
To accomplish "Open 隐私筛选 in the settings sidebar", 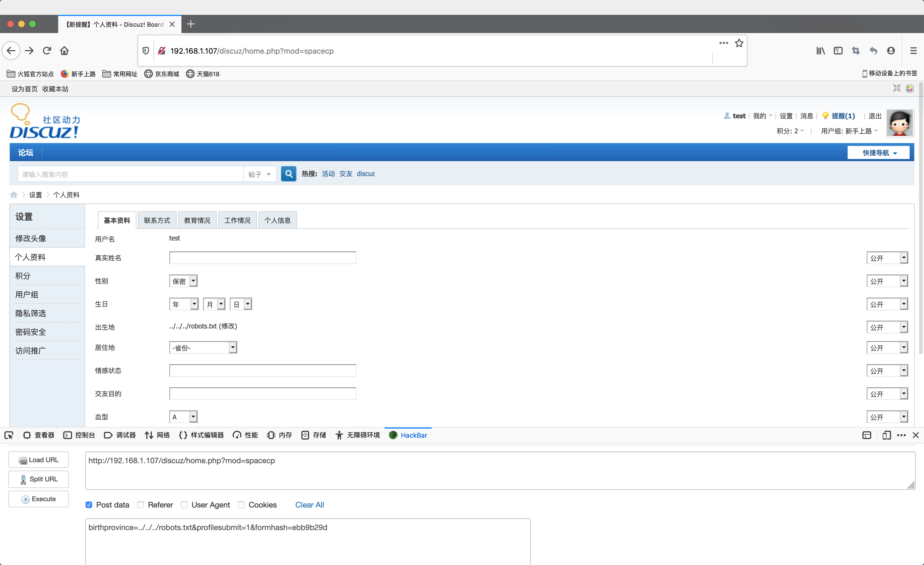I will (x=31, y=313).
